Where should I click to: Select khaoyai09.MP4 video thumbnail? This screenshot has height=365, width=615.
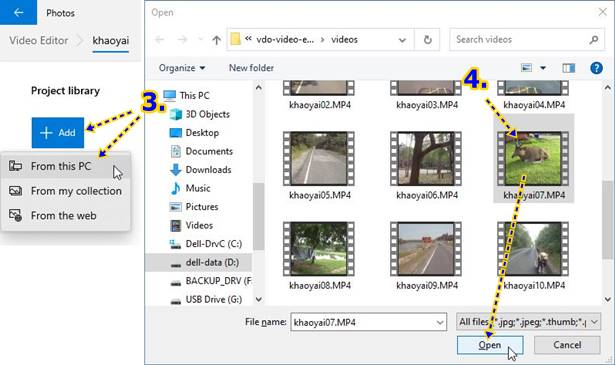[x=426, y=249]
